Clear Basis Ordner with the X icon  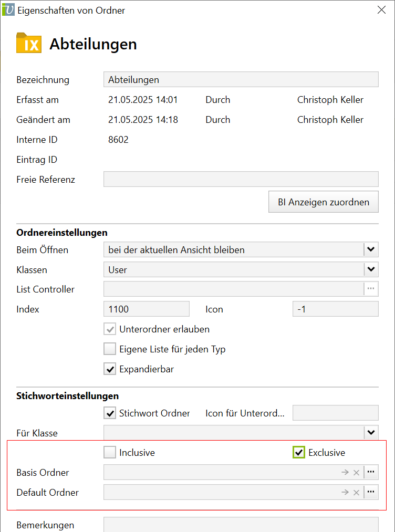[356, 472]
